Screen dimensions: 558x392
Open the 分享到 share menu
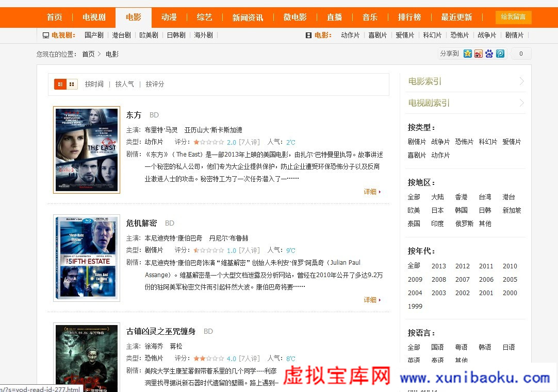(449, 54)
